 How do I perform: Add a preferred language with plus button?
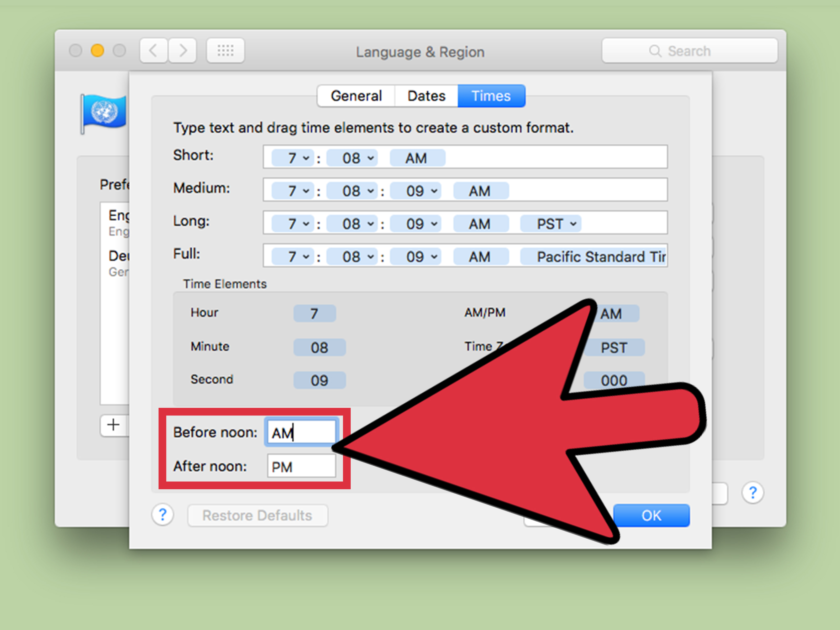coord(114,425)
